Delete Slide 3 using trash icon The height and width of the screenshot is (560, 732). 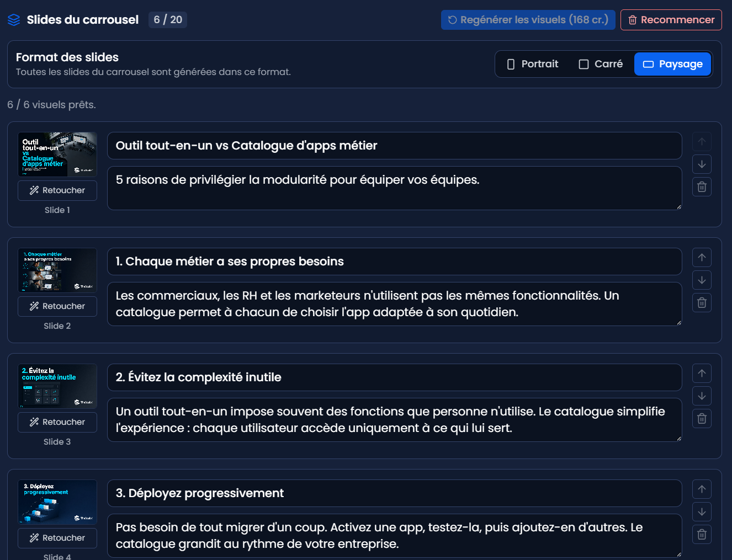pos(702,419)
